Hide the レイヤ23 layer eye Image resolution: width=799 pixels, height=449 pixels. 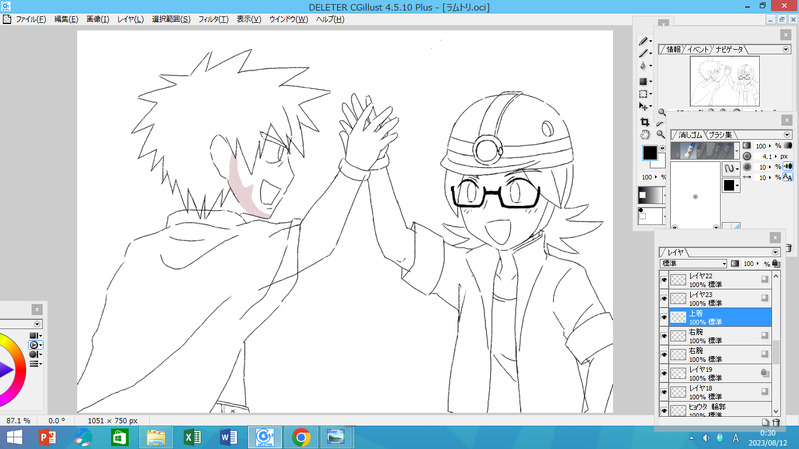(x=664, y=299)
